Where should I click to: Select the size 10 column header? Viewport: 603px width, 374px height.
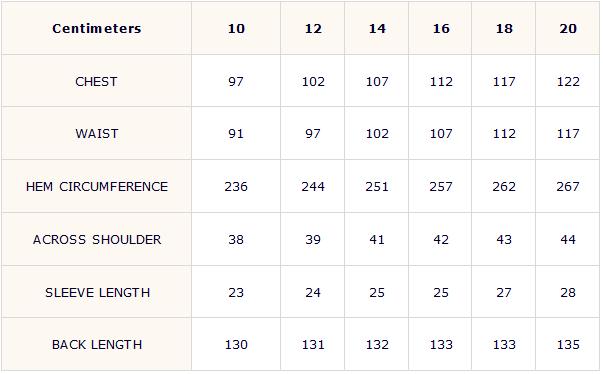coord(236,28)
